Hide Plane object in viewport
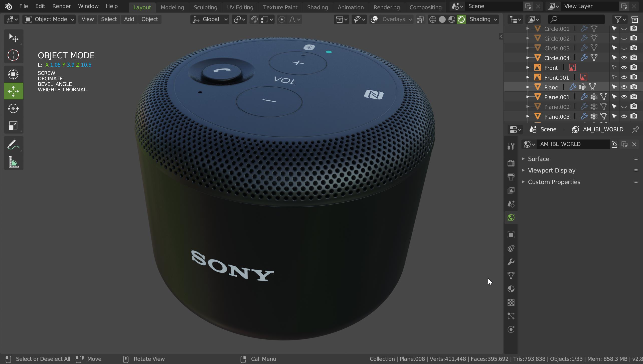643x364 pixels. point(624,87)
